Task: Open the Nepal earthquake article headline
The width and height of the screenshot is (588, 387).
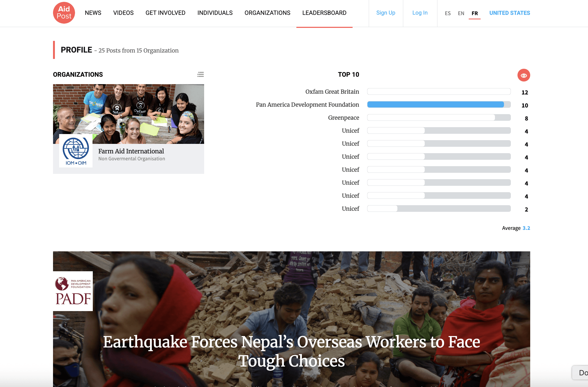Action: (x=292, y=351)
